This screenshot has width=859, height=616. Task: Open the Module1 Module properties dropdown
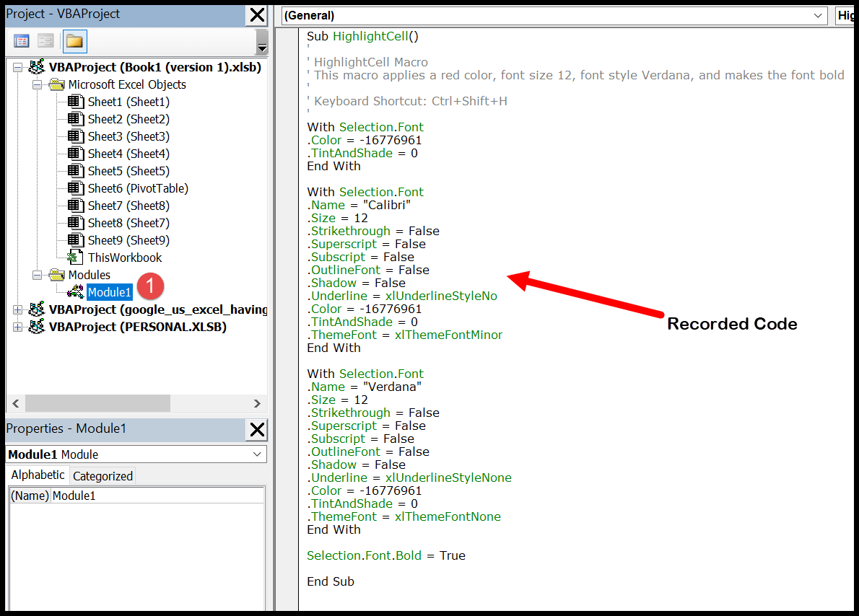pos(258,454)
